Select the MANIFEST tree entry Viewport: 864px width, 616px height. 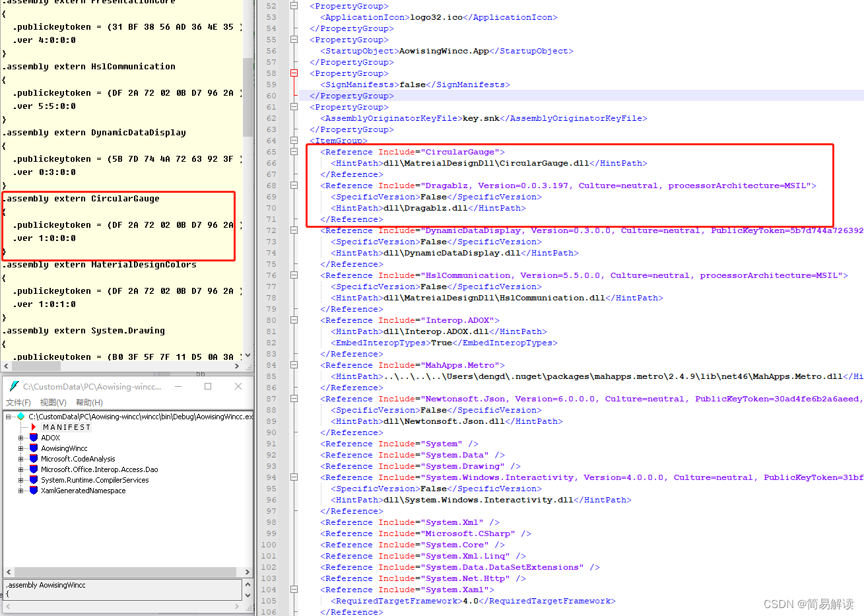(x=67, y=427)
